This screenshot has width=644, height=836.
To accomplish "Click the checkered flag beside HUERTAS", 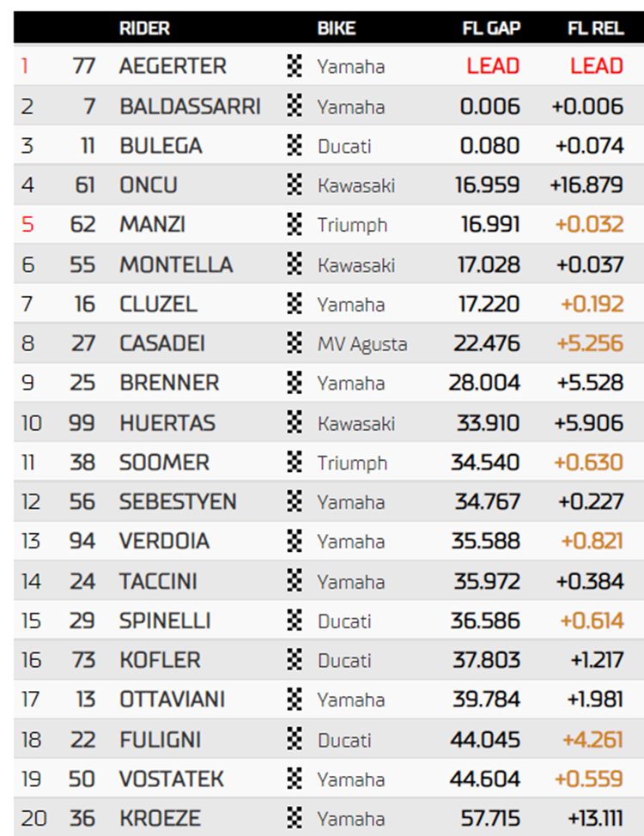I will pyautogui.click(x=295, y=423).
